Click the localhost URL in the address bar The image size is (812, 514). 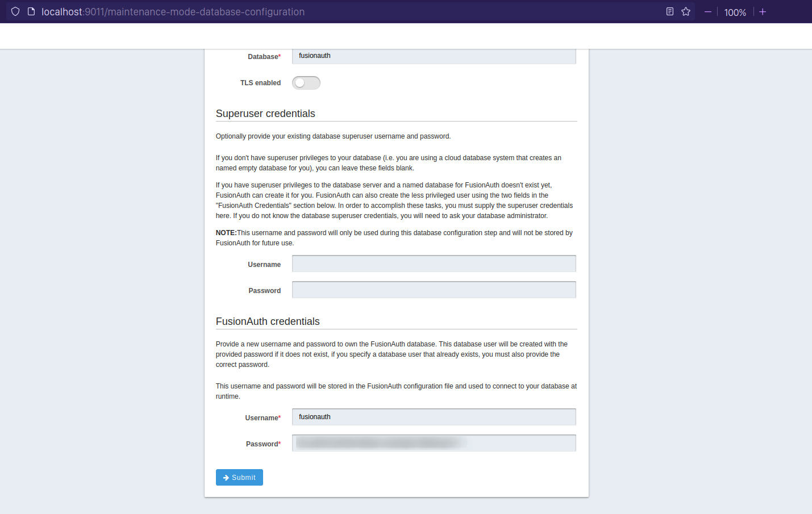173,12
